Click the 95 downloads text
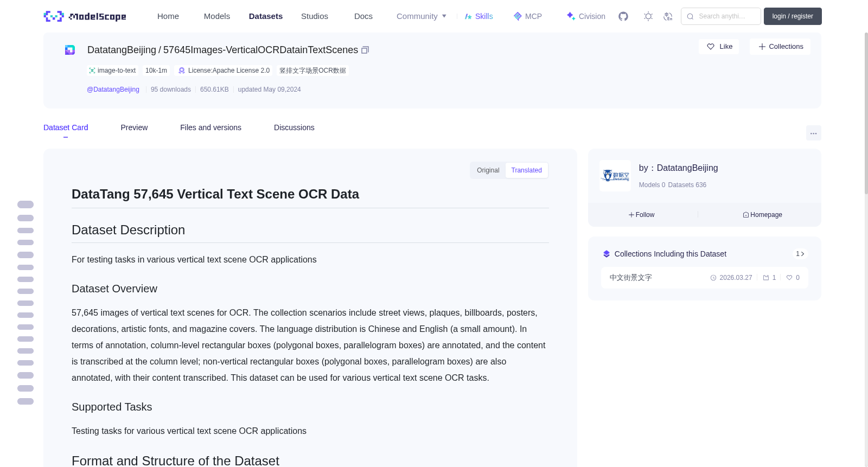 [x=171, y=89]
